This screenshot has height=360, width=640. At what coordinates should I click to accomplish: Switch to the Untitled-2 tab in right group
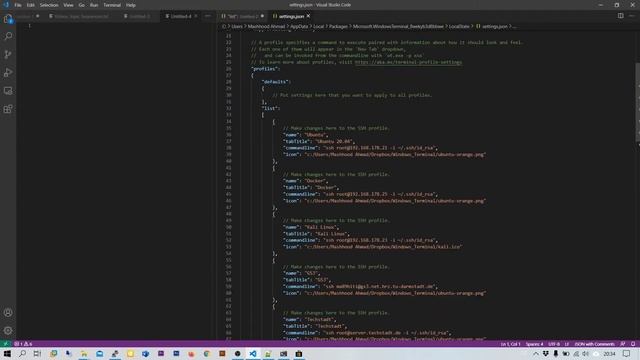tap(242, 16)
